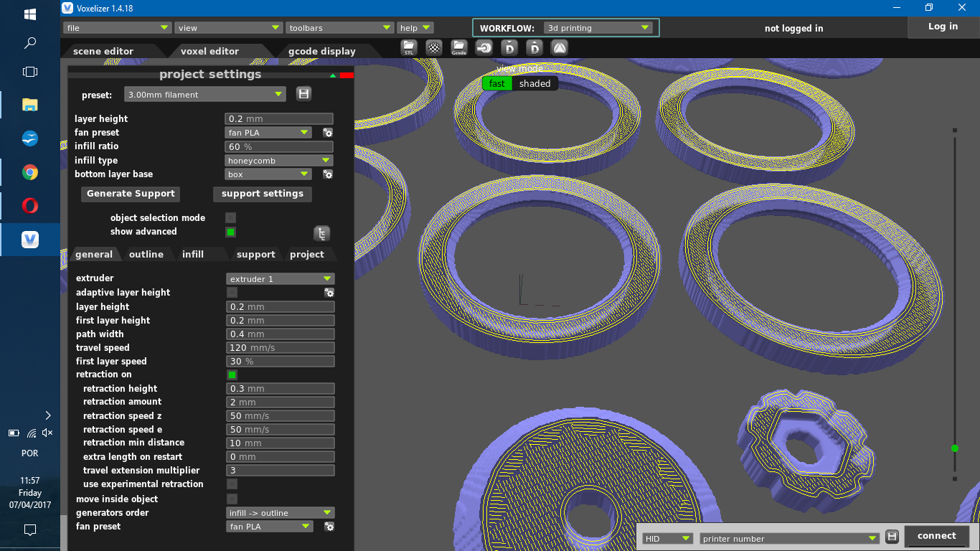Click the travel speed input field
Image resolution: width=980 pixels, height=551 pixels.
281,348
